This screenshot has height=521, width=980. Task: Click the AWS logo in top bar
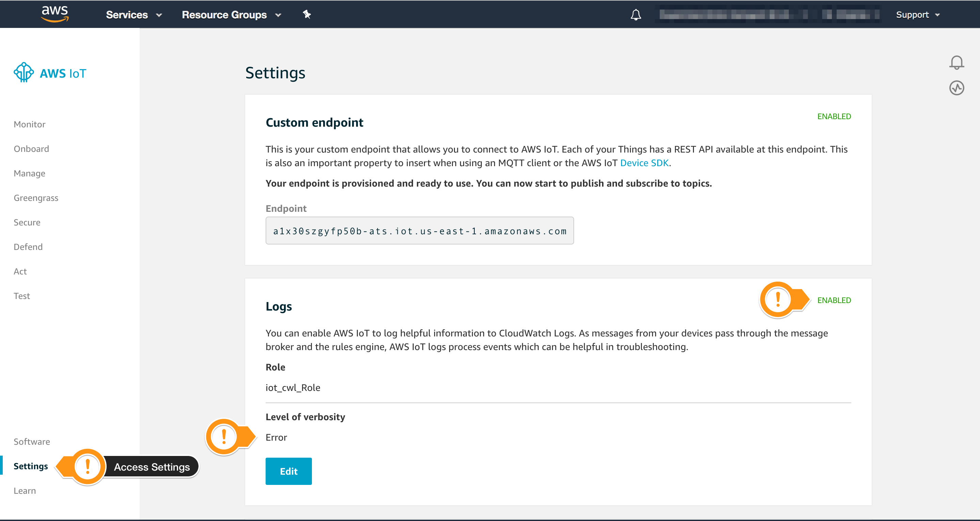pos(55,14)
